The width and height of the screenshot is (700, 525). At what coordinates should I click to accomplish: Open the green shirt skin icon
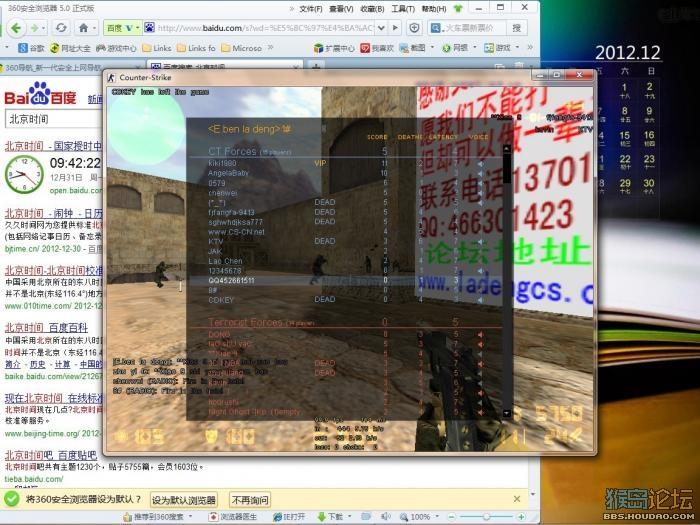tap(458, 8)
